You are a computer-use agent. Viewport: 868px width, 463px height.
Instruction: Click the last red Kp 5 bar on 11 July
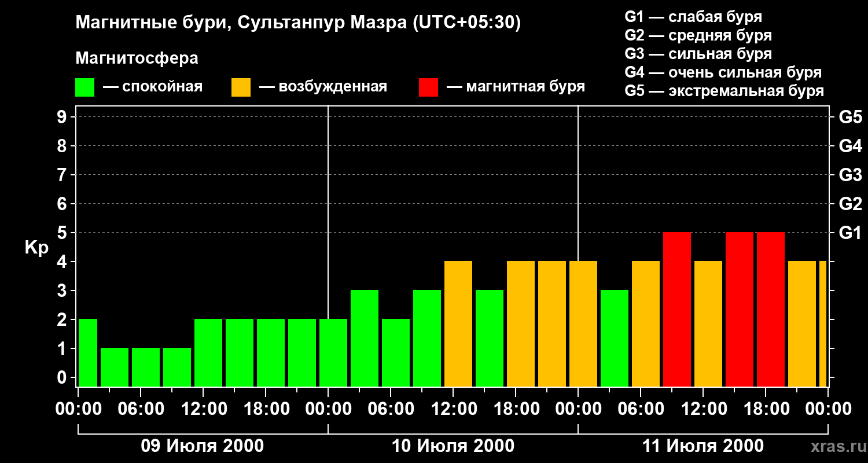[771, 310]
